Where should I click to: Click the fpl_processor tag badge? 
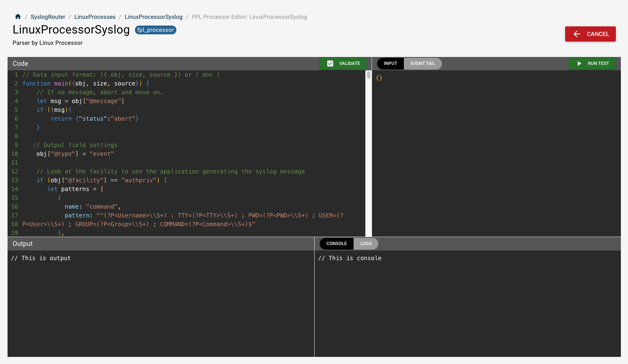pos(155,30)
